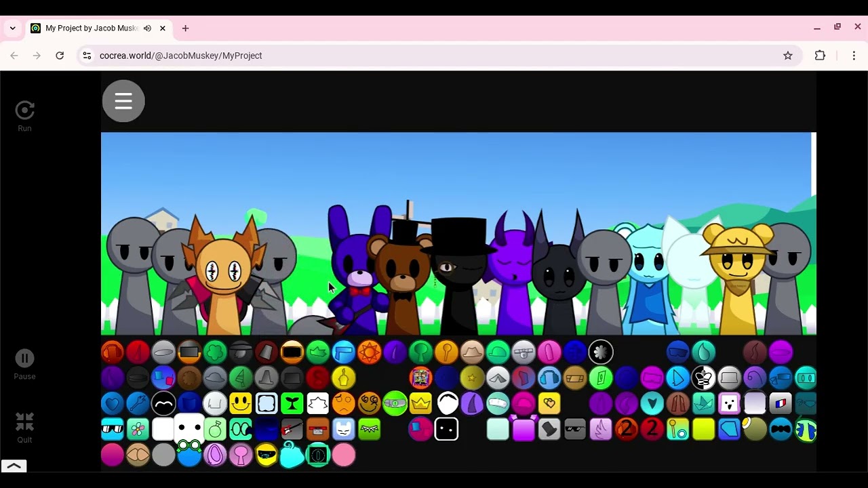The height and width of the screenshot is (488, 868).
Task: Choose the flower square icon
Action: (x=138, y=429)
